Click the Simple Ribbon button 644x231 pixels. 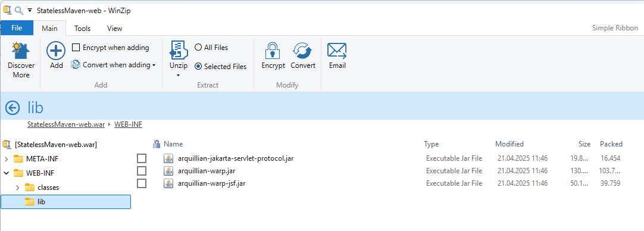pyautogui.click(x=615, y=28)
